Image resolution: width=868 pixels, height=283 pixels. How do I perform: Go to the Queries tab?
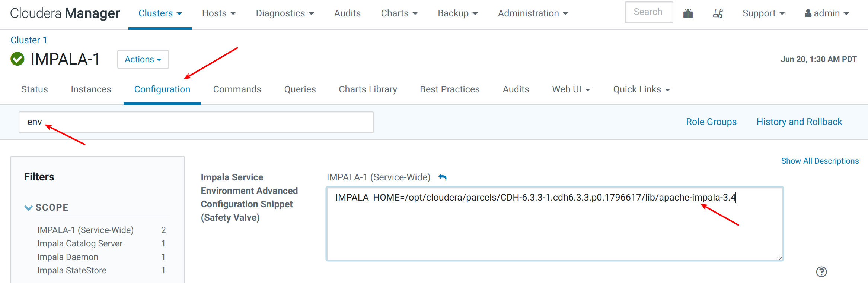click(300, 89)
